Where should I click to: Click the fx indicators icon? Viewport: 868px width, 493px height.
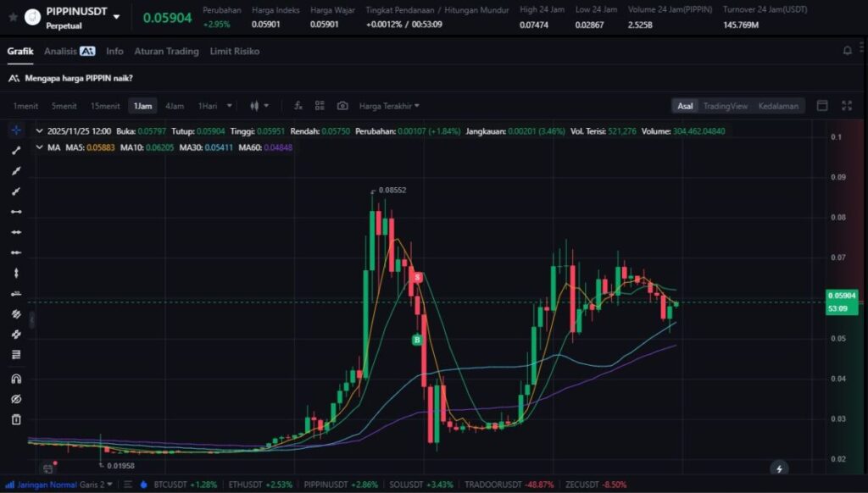pyautogui.click(x=298, y=106)
